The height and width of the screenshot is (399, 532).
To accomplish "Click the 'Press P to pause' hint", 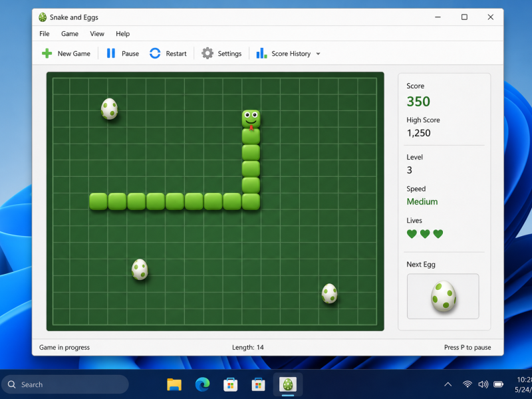I will 467,347.
